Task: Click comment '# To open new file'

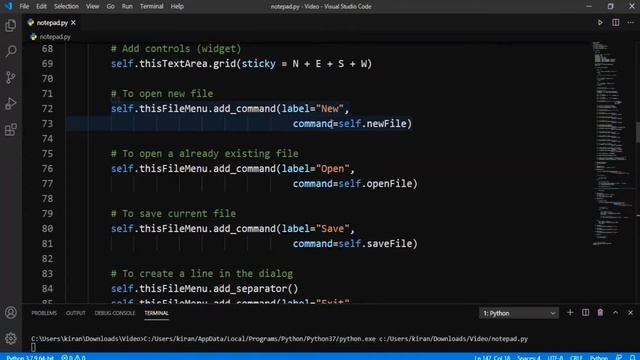Action: [x=162, y=93]
